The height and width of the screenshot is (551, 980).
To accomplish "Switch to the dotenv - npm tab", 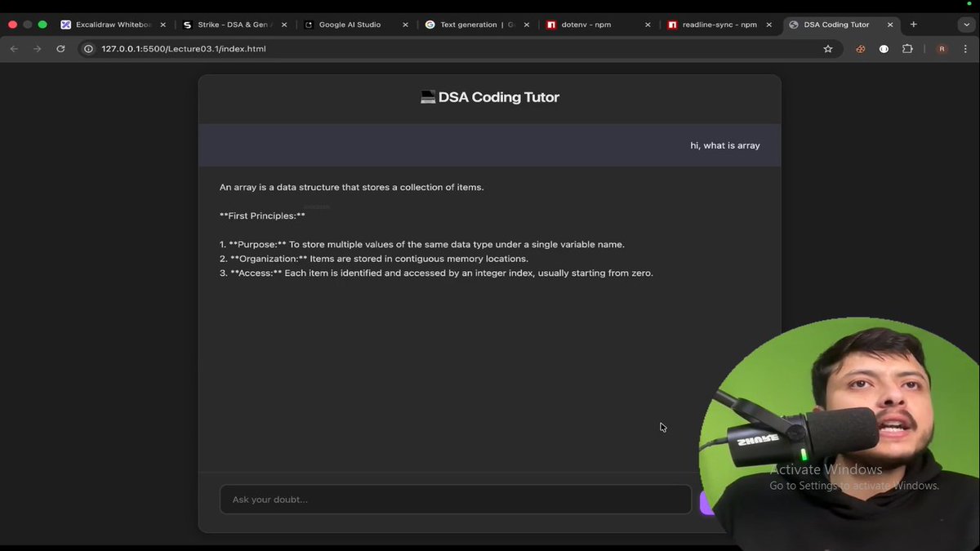I will coord(598,24).
